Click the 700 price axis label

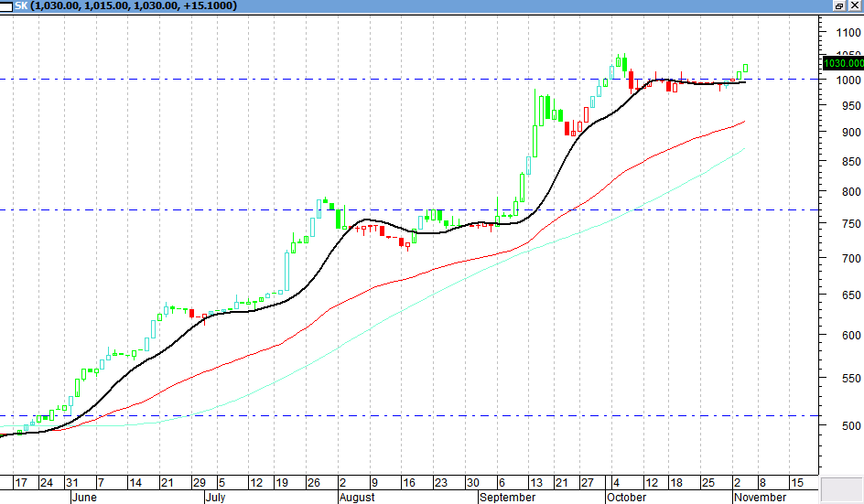point(851,258)
